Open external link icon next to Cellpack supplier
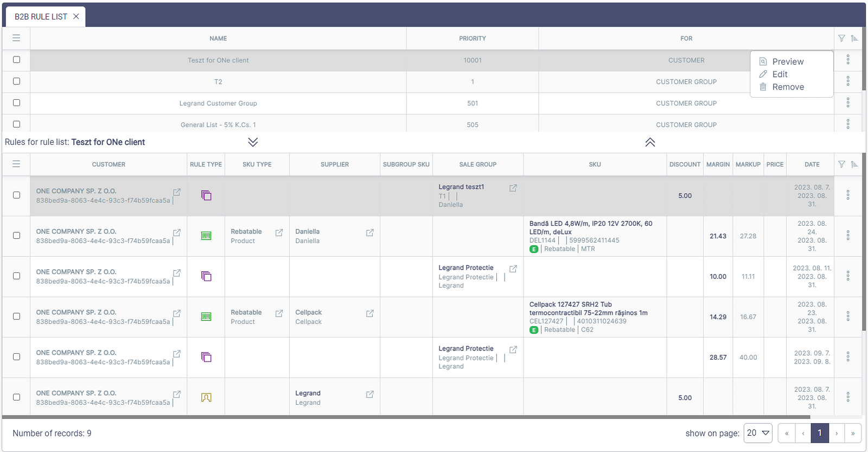Viewport: 868px width, 452px height. [370, 314]
